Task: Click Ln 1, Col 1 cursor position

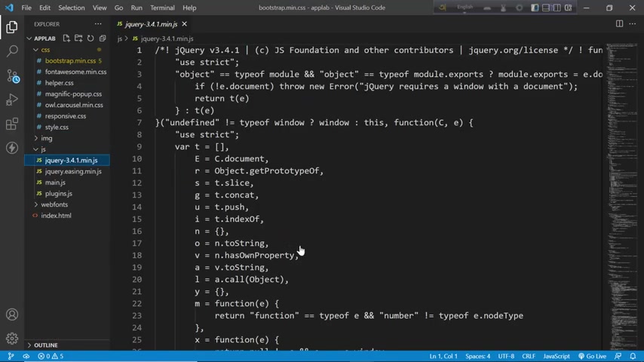Action: [x=443, y=356]
